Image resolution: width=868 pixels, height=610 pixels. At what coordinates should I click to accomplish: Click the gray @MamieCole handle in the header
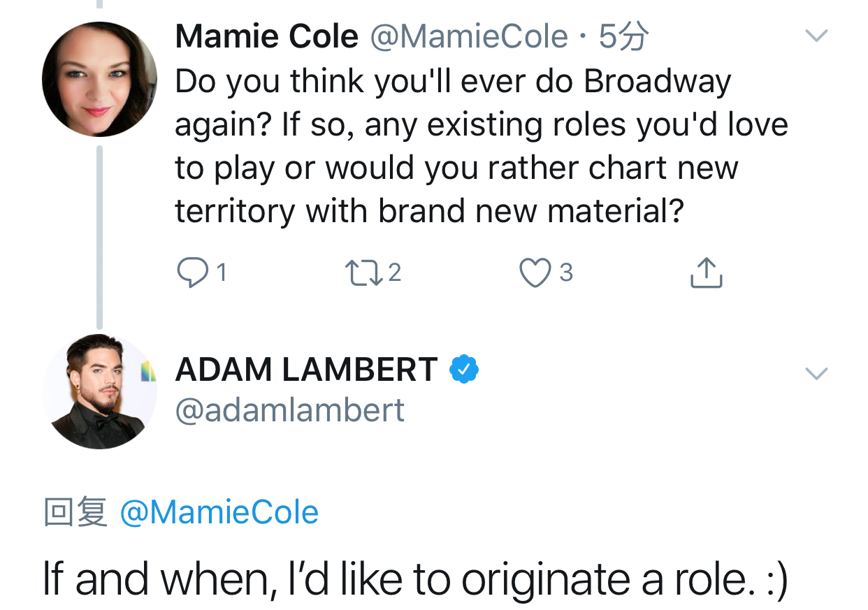pos(468,36)
